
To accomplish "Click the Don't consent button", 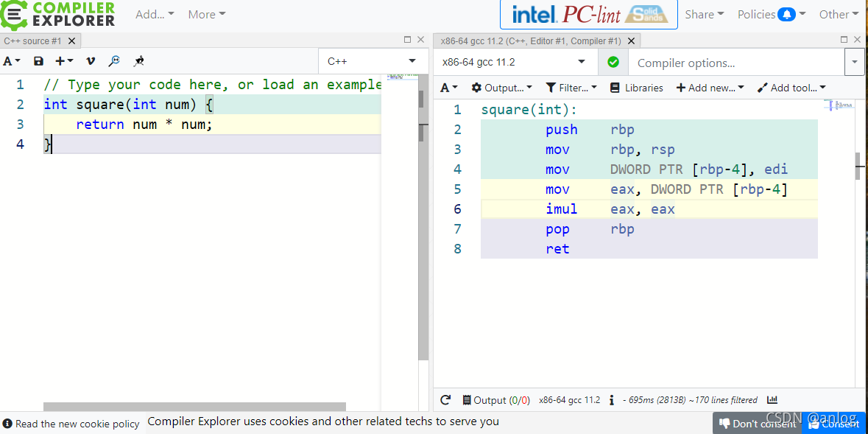I will (758, 424).
